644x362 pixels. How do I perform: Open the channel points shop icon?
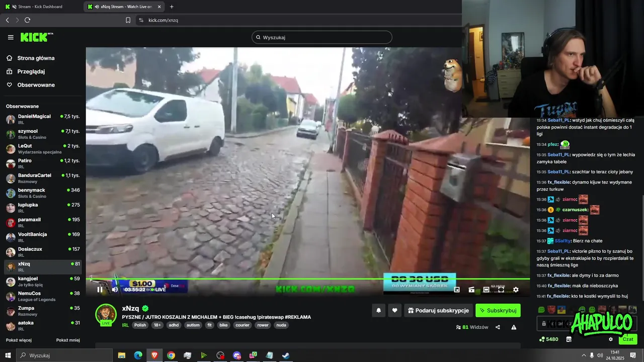[569, 339]
